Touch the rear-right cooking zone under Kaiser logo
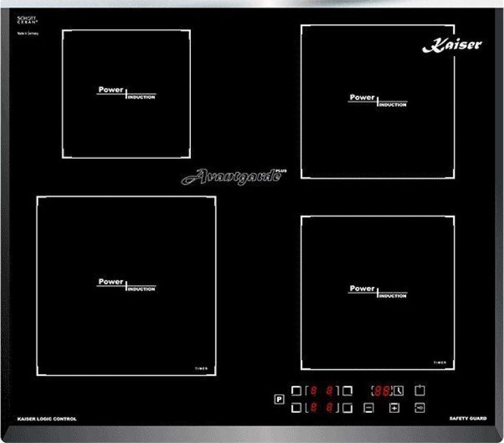The height and width of the screenshot is (443, 504). pos(378,102)
